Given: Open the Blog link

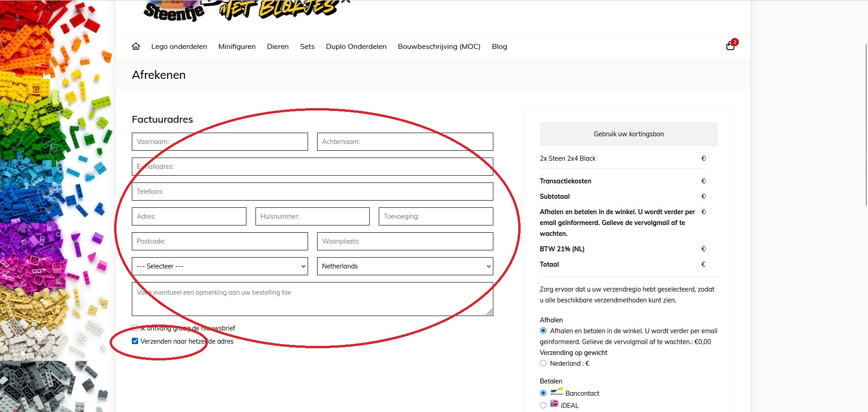Looking at the screenshot, I should [499, 46].
